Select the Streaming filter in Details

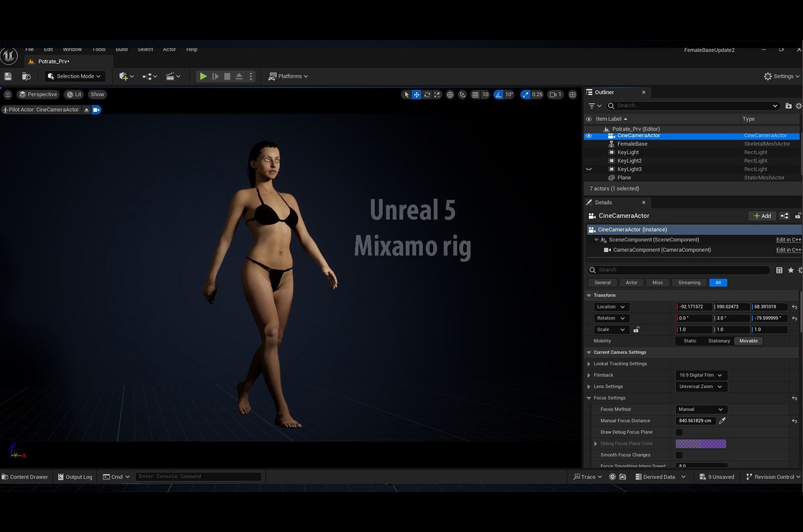(x=689, y=283)
